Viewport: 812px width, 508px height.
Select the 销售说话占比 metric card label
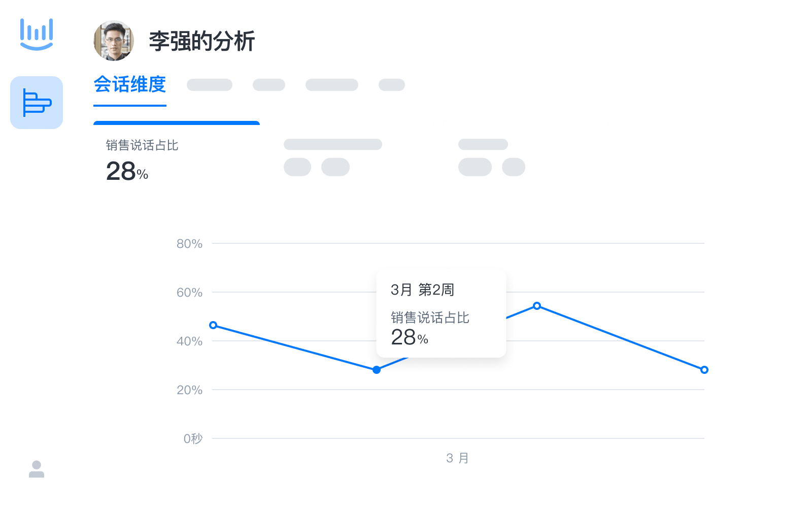(142, 146)
